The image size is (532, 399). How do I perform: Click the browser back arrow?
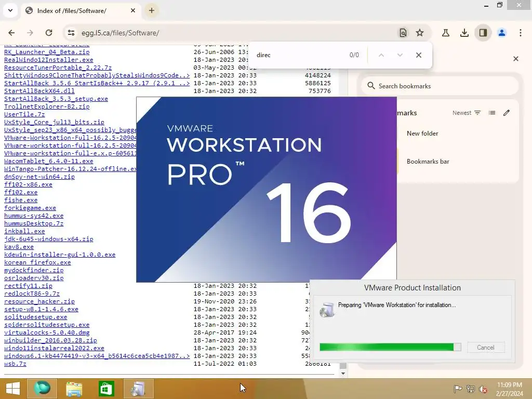click(11, 33)
